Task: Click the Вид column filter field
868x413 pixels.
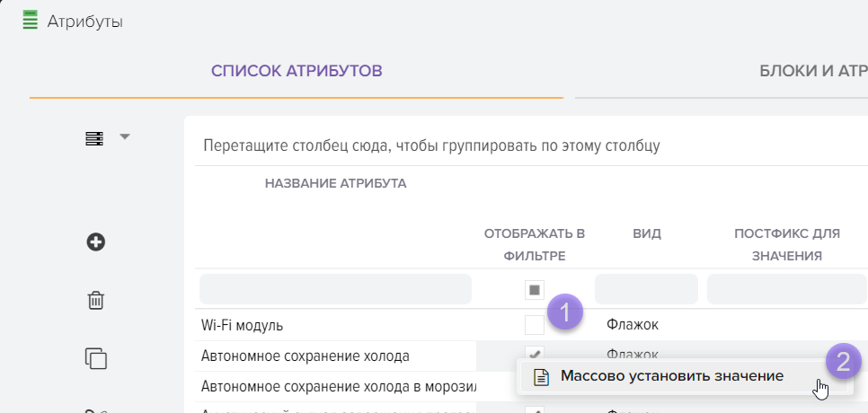Action: click(x=646, y=289)
